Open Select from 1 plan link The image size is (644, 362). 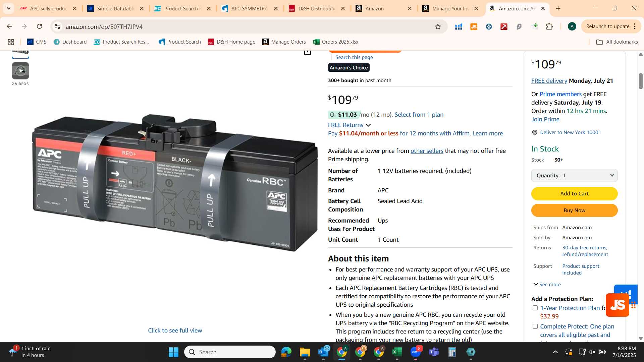click(419, 115)
